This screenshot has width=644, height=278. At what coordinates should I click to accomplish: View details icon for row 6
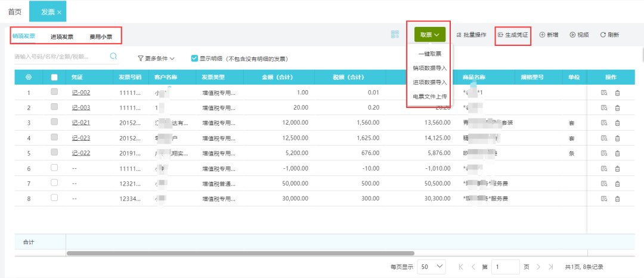tap(603, 168)
